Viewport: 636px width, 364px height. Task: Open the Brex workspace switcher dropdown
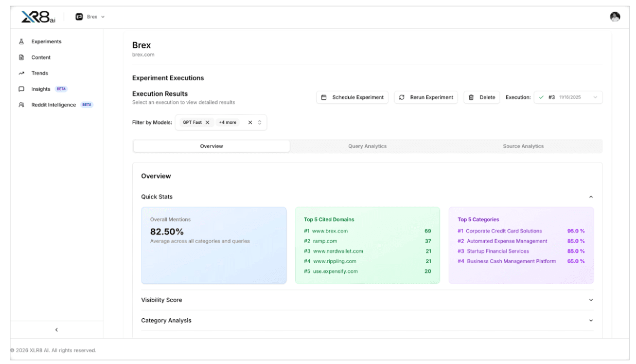click(91, 16)
